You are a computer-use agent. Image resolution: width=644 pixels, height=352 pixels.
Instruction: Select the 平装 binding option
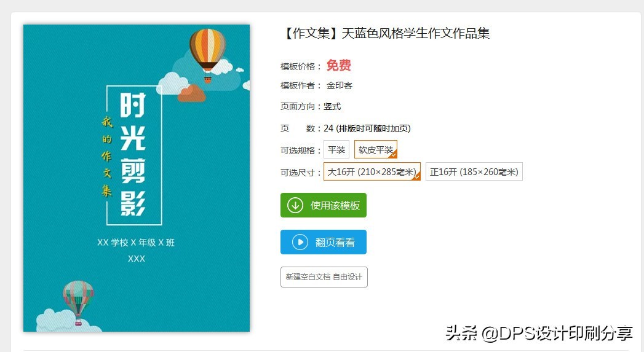(336, 150)
